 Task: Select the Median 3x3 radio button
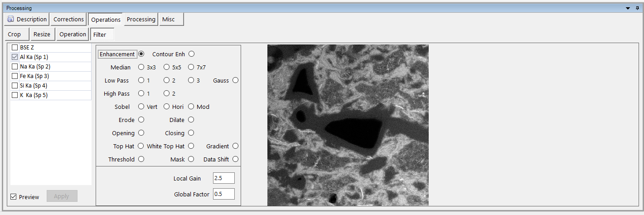(x=141, y=68)
